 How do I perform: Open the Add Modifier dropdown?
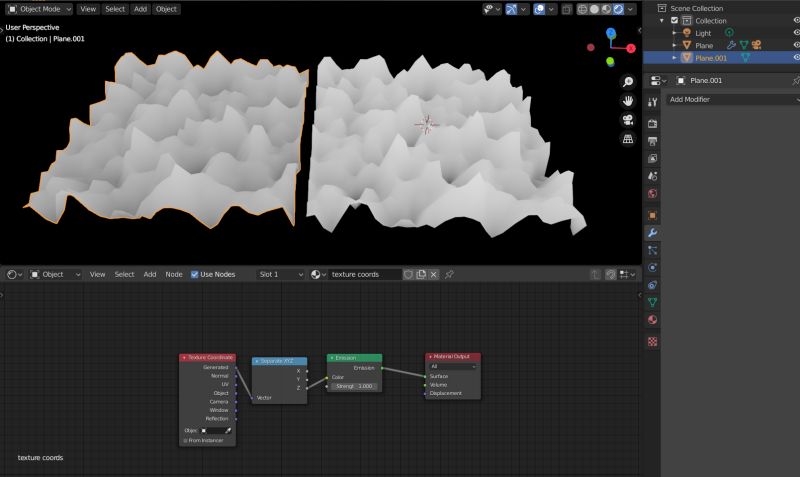click(x=733, y=99)
